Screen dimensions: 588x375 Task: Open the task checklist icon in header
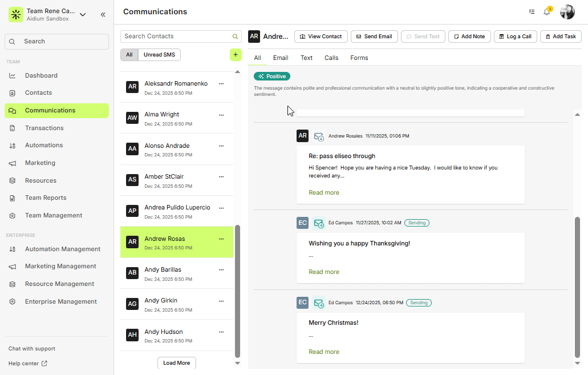click(x=532, y=12)
